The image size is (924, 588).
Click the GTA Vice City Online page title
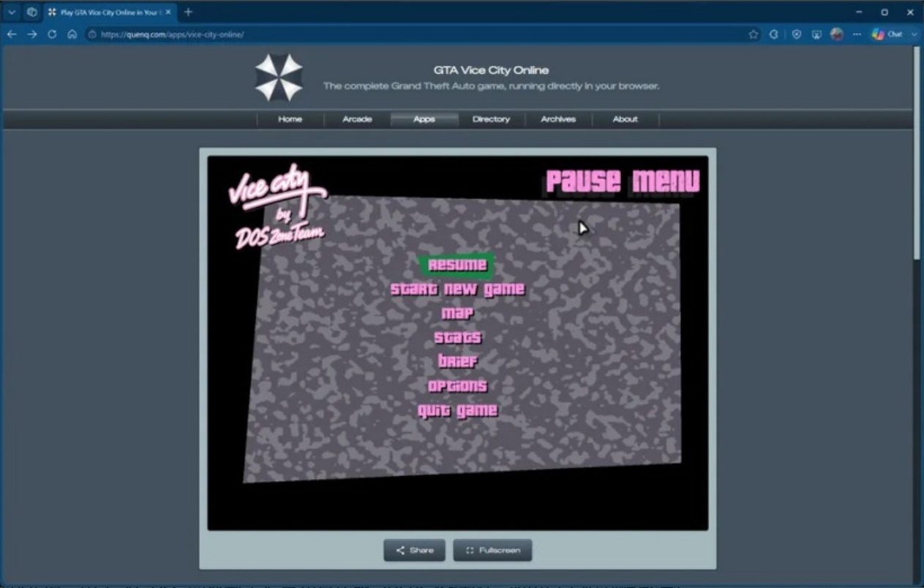[491, 70]
